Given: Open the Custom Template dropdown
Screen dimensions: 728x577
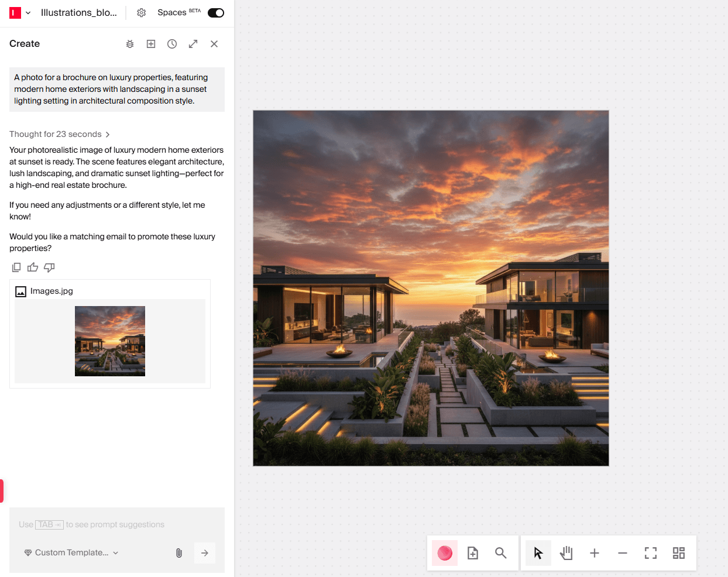Looking at the screenshot, I should 70,552.
